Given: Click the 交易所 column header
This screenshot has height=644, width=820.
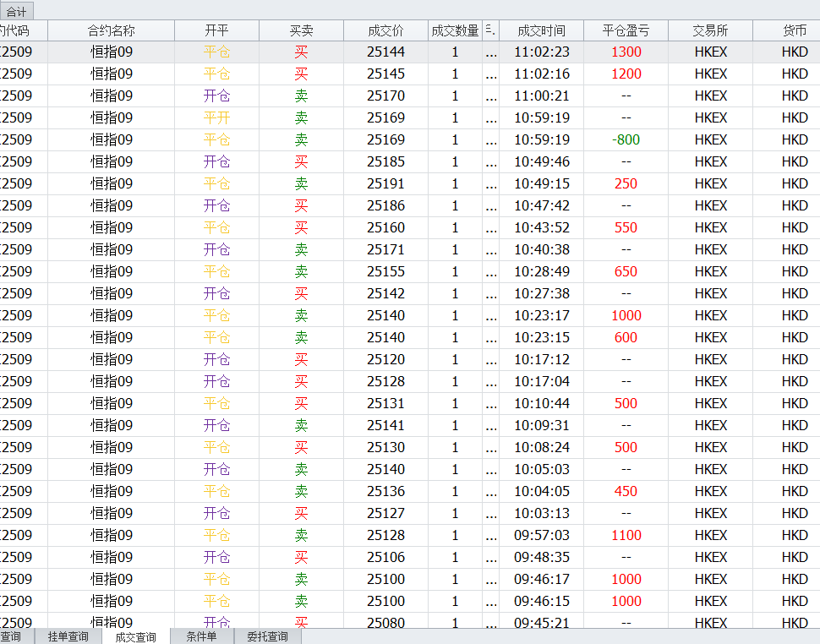Looking at the screenshot, I should 710,30.
